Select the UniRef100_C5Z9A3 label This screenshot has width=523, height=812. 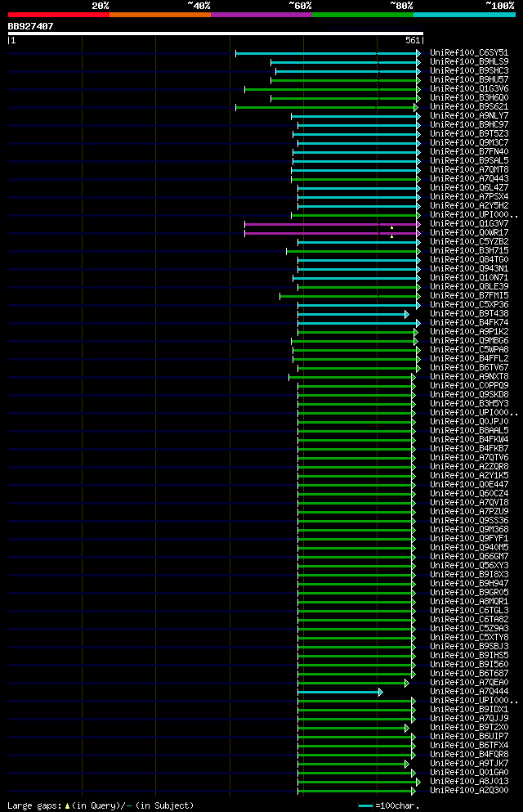pos(469,629)
